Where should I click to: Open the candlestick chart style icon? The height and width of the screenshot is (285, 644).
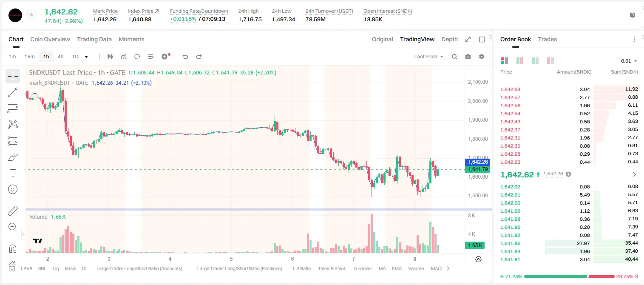click(x=111, y=57)
